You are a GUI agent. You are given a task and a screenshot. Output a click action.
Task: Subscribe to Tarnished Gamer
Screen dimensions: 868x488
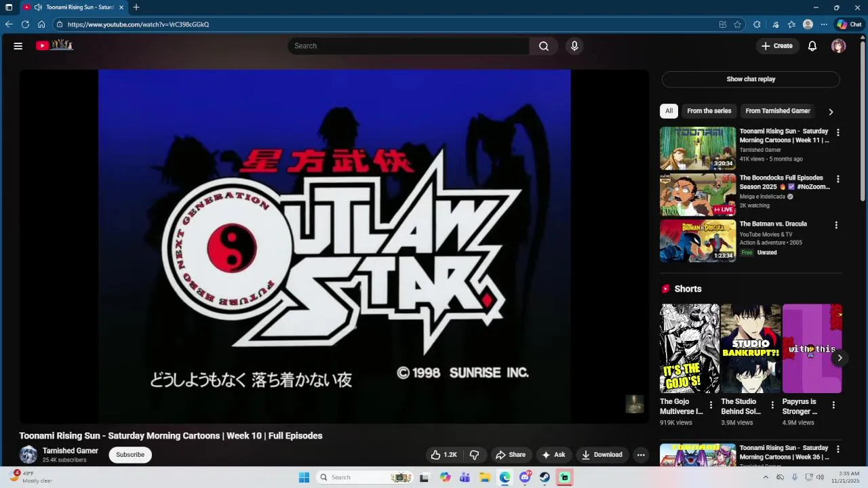pyautogui.click(x=130, y=455)
